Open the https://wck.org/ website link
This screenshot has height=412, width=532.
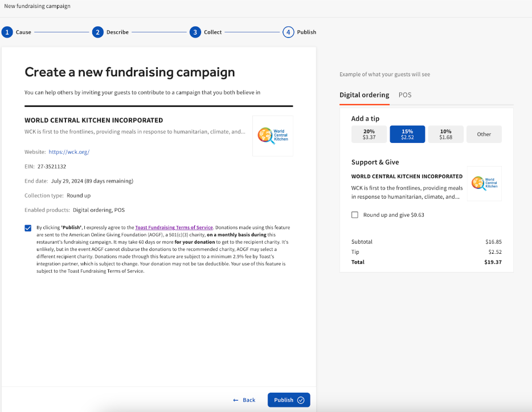pos(69,152)
